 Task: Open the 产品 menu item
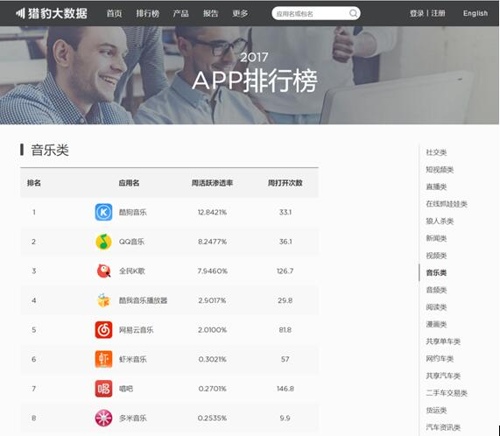(x=181, y=13)
